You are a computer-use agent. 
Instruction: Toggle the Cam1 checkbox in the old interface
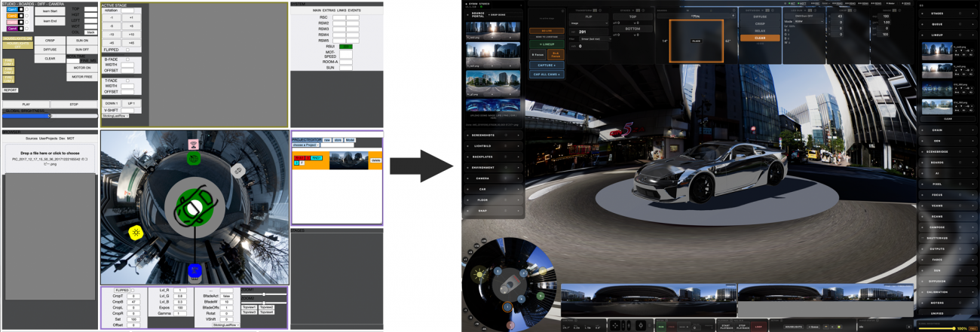[x=26, y=9]
